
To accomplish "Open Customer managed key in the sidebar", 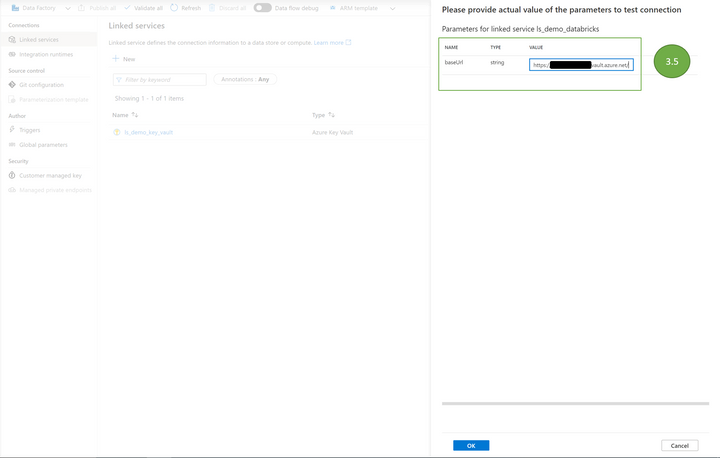I will click(x=49, y=175).
